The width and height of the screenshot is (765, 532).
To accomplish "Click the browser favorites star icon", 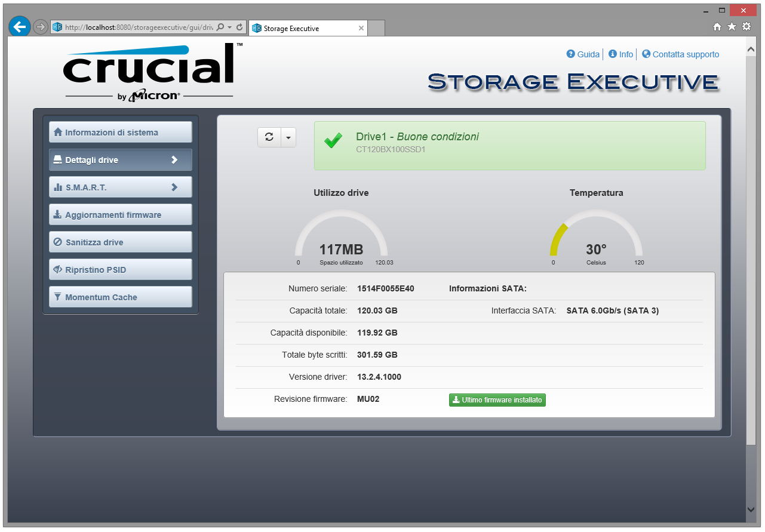I will tap(732, 27).
